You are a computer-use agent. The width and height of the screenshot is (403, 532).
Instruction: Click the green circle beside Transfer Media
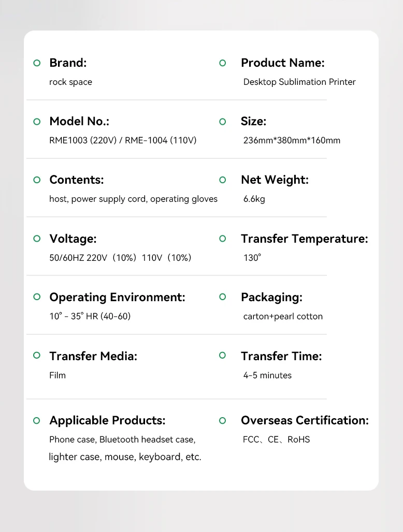pyautogui.click(x=37, y=356)
